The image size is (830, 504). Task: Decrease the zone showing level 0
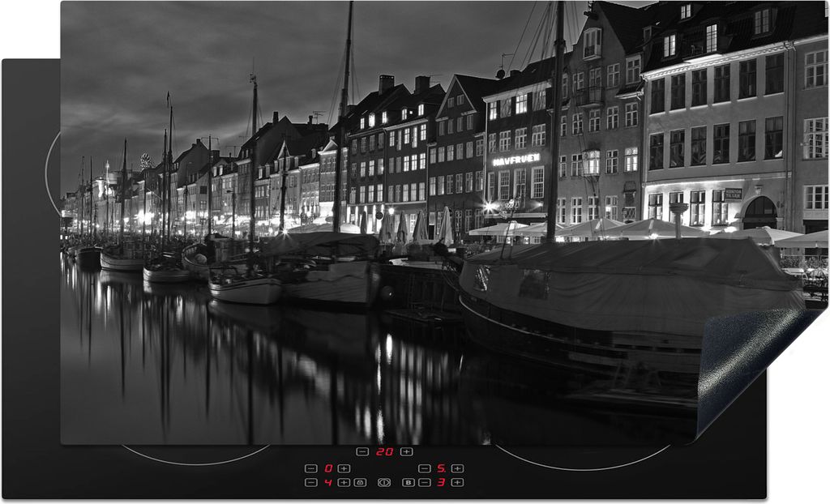(311, 468)
